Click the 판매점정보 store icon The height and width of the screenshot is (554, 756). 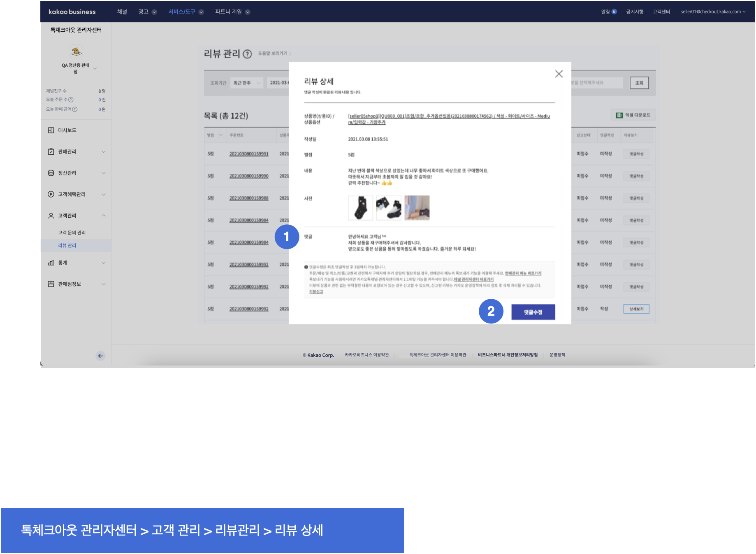point(51,284)
